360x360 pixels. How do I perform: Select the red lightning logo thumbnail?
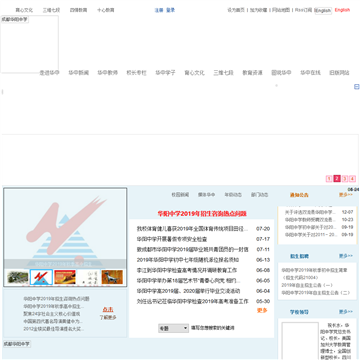[41, 277]
